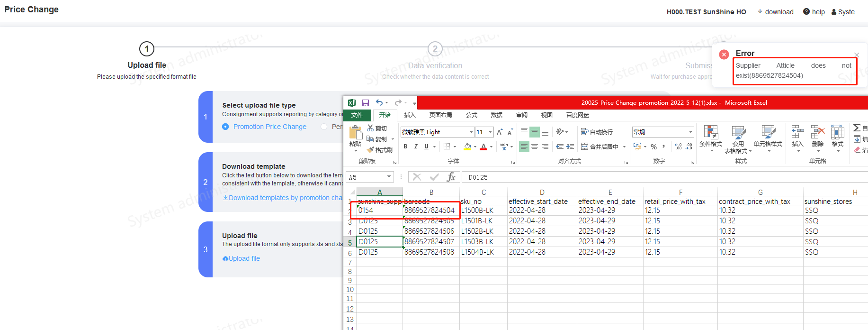This screenshot has width=868, height=330.
Task: Open the number format 常规 dropdown
Action: click(x=690, y=132)
